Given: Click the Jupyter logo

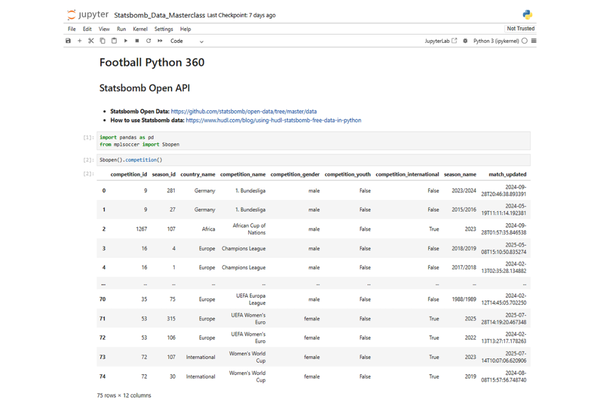Looking at the screenshot, I should point(88,15).
